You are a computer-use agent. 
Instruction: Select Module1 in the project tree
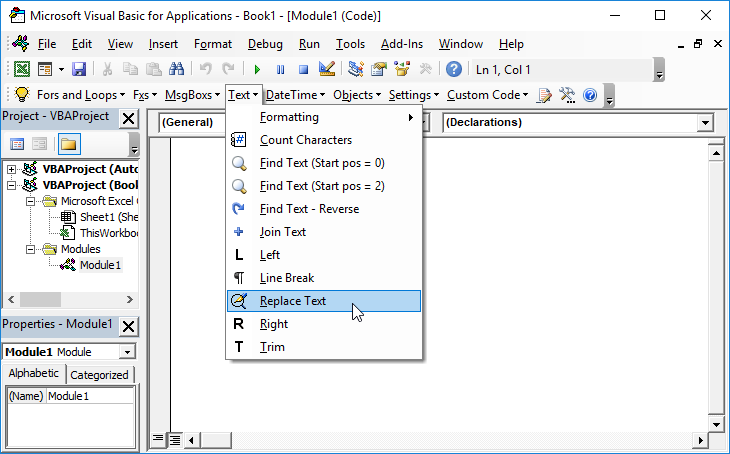point(100,265)
